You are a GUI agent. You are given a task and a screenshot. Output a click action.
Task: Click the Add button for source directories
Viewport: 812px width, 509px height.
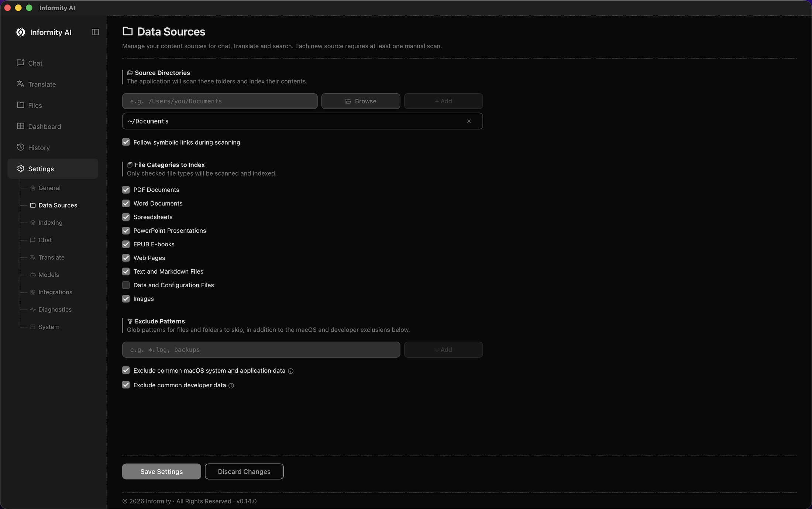click(x=443, y=101)
